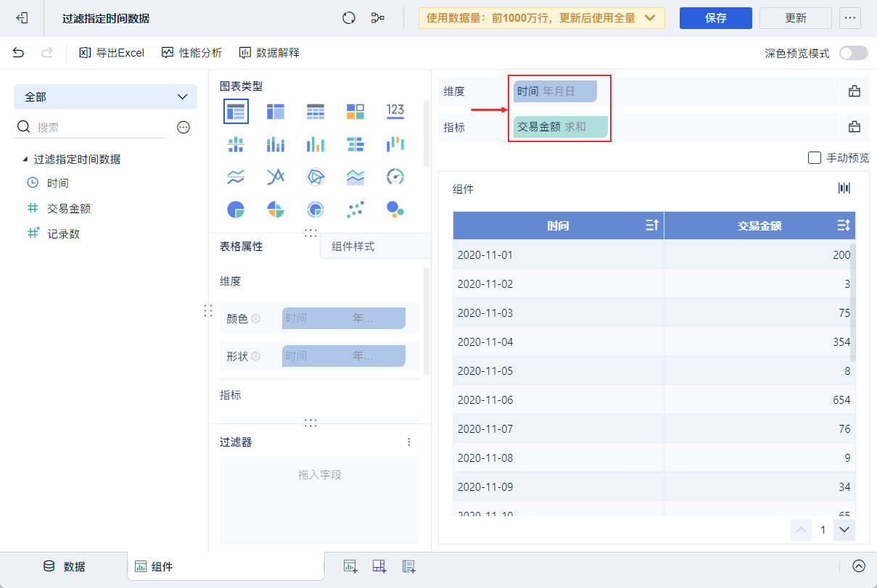Sort by the 时间 column header icon
The width and height of the screenshot is (877, 588).
click(651, 225)
